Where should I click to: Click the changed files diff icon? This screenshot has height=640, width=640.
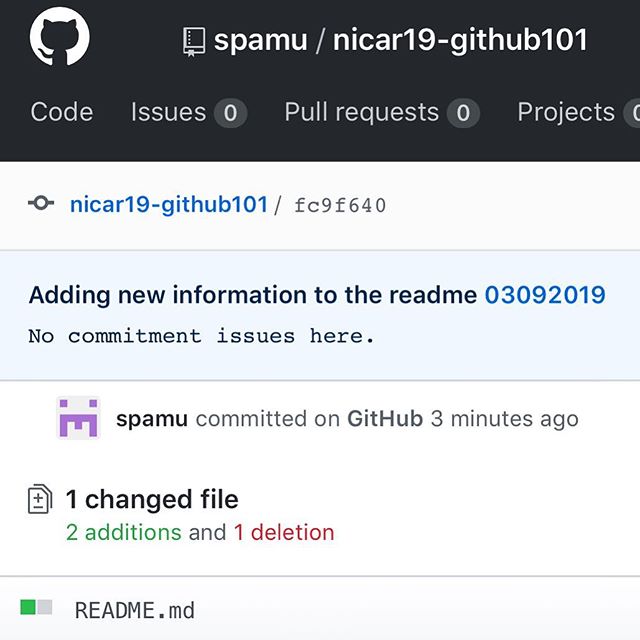(40, 498)
